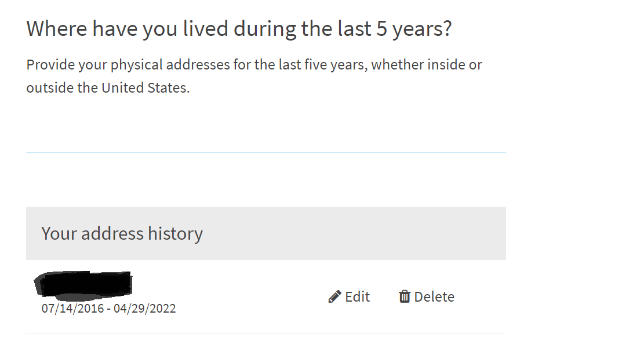Click the word 'Where' in the main heading
The image size is (644, 363).
tap(57, 29)
